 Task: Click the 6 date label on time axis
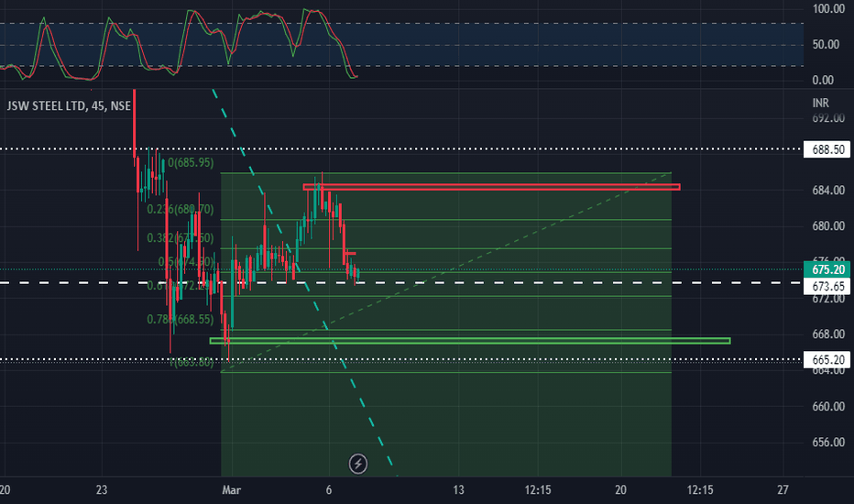click(328, 490)
